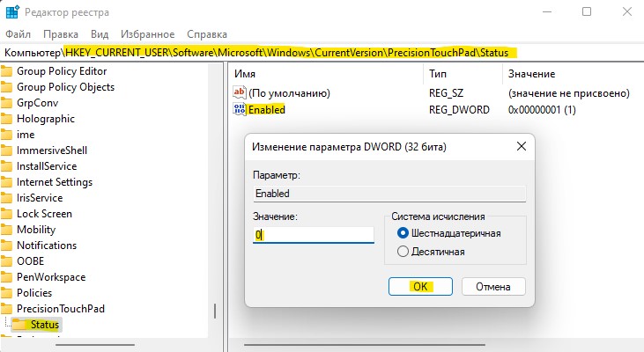Select the ImmersiveShell tree item
This screenshot has height=352, width=644.
click(x=52, y=150)
